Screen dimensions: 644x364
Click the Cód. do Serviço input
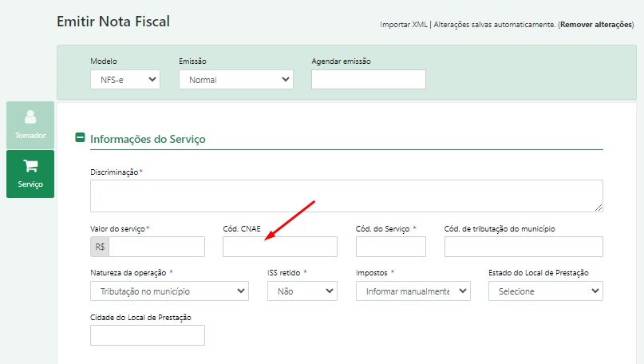click(x=391, y=247)
